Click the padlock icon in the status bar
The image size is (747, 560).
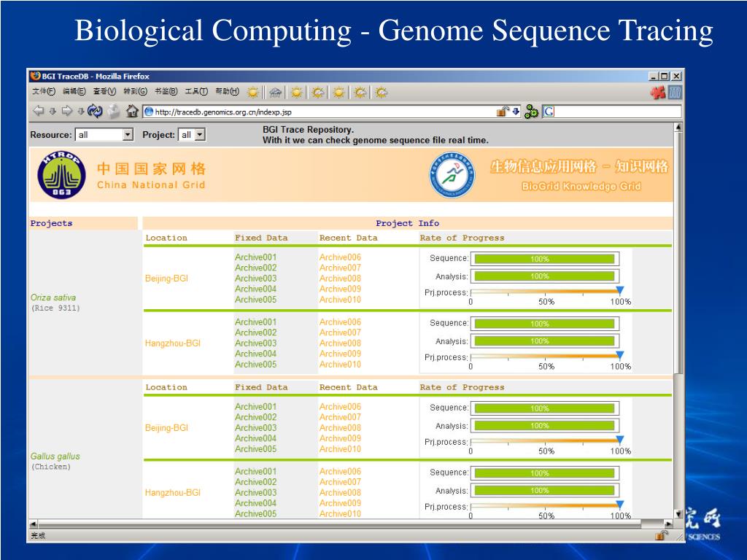click(x=662, y=535)
